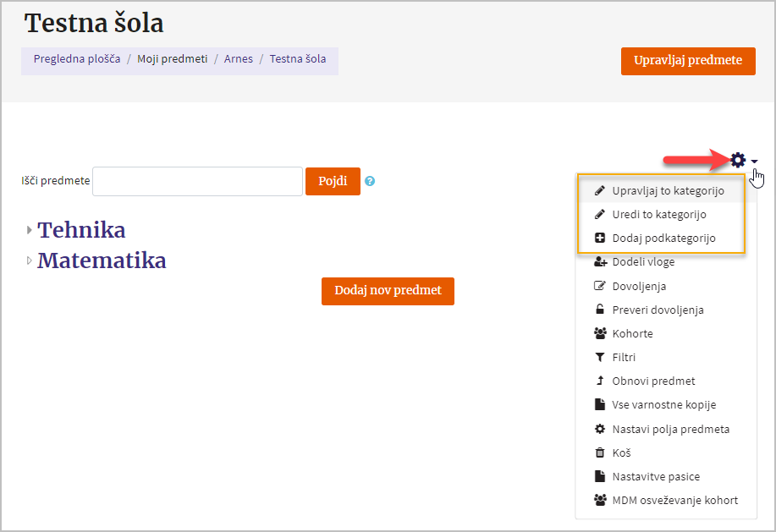Screen dimensions: 776x532
Task: Click the group icon beside Kohorte
Action: click(x=600, y=333)
